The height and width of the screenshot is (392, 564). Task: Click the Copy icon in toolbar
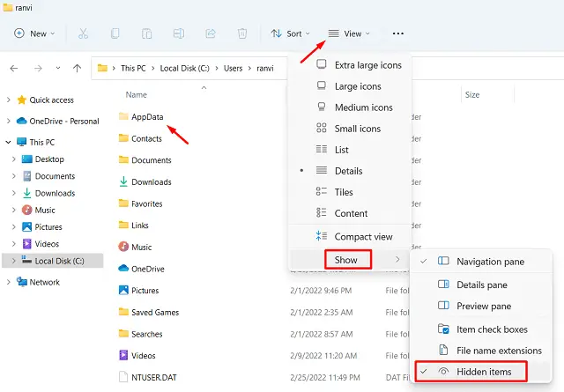115,33
